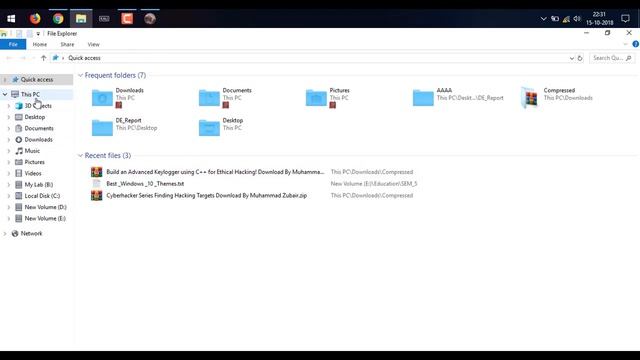Select Local Disk (C:) drive
Image resolution: width=640 pixels, height=360 pixels.
[x=42, y=196]
